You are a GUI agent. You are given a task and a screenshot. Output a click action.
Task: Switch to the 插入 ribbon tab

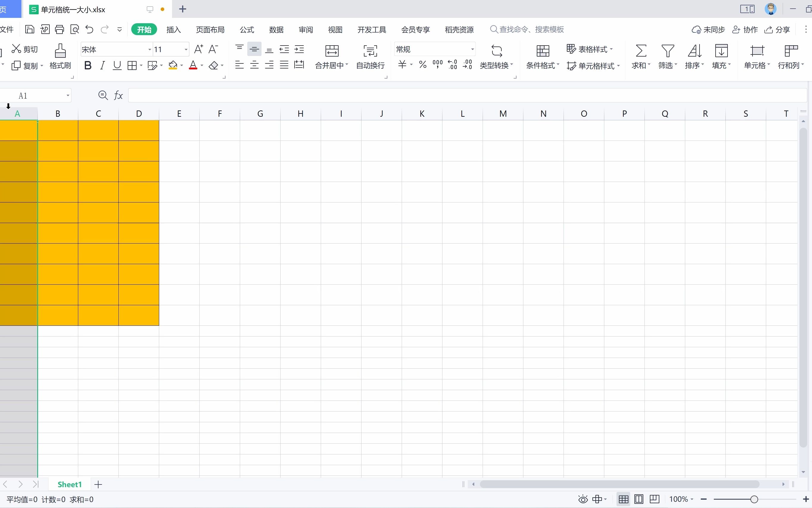click(x=173, y=29)
